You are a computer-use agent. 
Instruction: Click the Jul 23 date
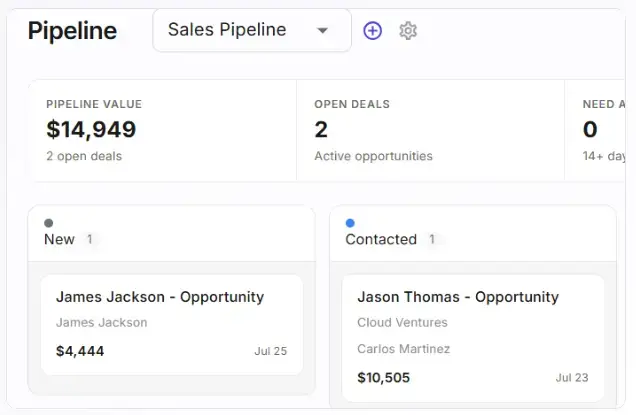[x=572, y=378]
